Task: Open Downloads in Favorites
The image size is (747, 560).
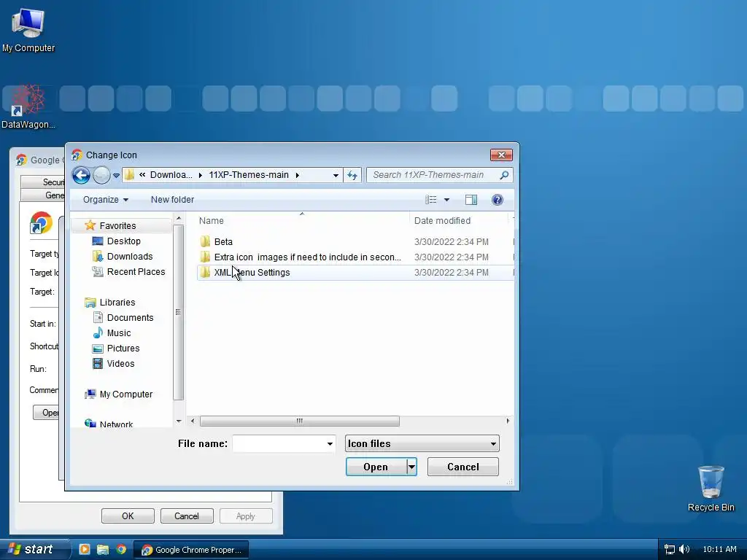Action: [130, 256]
